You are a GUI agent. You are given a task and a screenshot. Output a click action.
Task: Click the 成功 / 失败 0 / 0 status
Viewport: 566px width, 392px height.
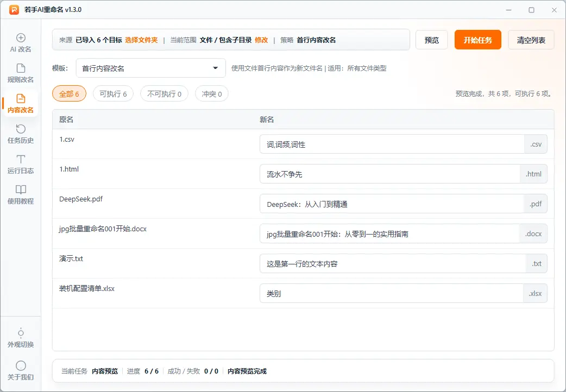tap(193, 371)
